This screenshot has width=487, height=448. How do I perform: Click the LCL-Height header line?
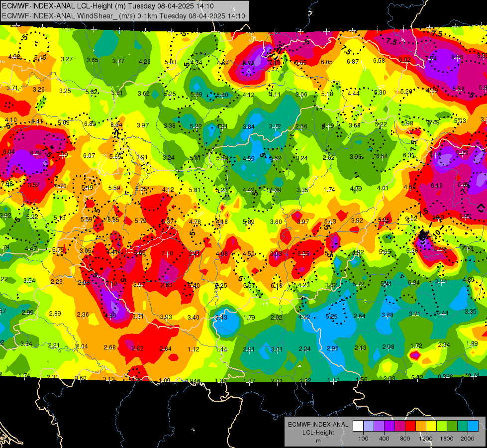108,6
